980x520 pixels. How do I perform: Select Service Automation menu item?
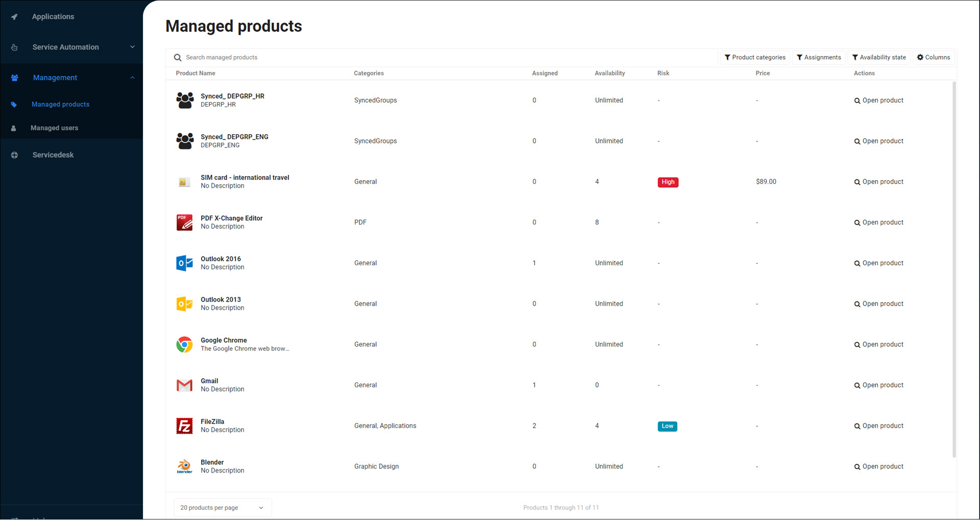[x=66, y=47]
